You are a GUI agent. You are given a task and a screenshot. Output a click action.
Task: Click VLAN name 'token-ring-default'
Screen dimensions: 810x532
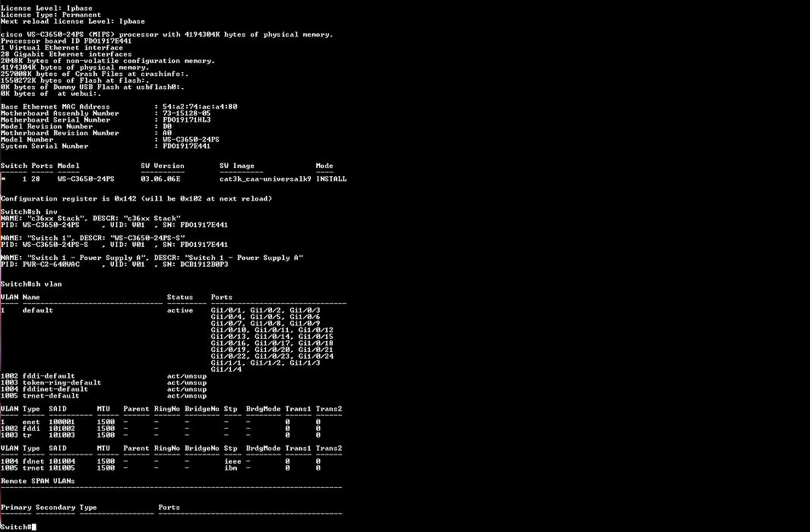(62, 383)
